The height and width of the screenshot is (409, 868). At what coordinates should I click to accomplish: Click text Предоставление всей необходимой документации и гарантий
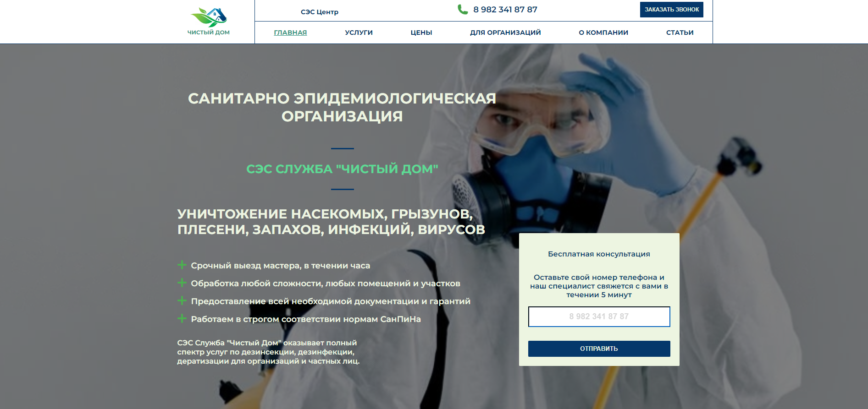331,301
